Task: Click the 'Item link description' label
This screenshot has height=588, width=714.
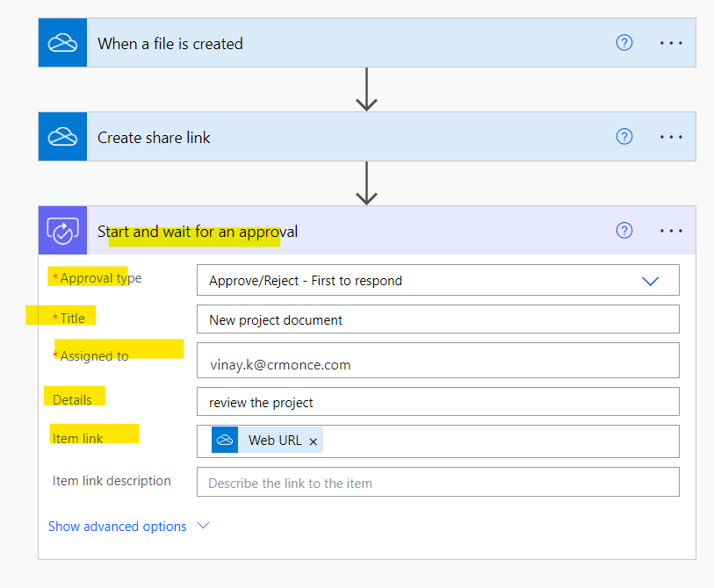Action: 112,481
